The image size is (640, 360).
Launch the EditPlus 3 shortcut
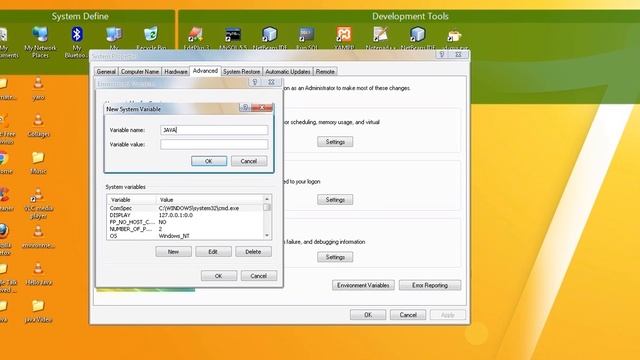196,38
